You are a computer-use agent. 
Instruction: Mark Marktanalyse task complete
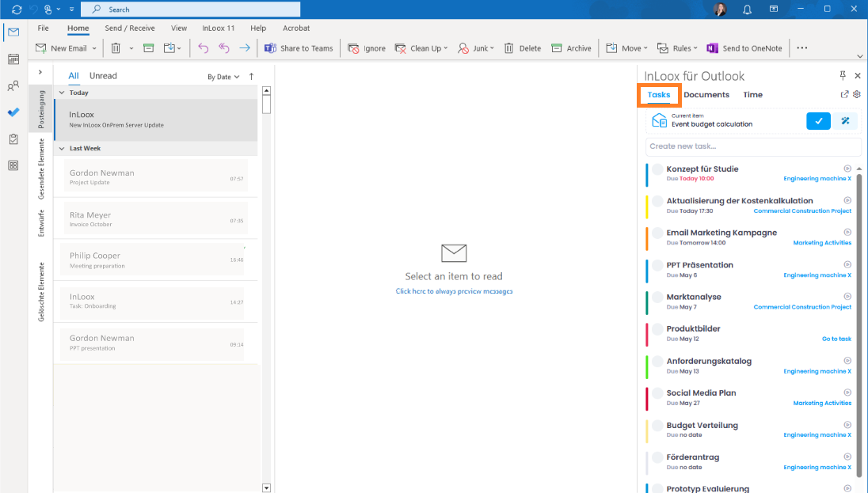click(657, 297)
